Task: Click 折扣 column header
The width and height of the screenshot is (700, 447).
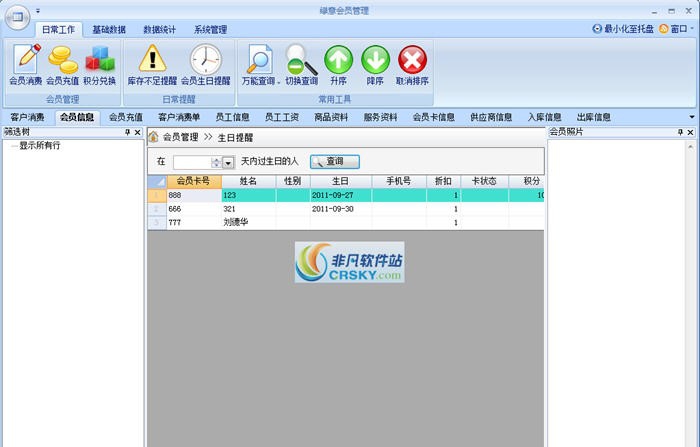Action: coord(443,181)
